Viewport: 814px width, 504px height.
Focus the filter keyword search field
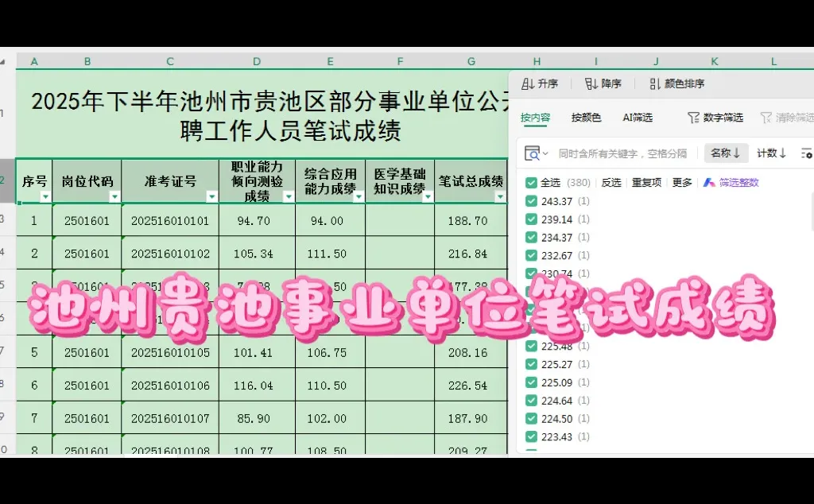point(622,153)
